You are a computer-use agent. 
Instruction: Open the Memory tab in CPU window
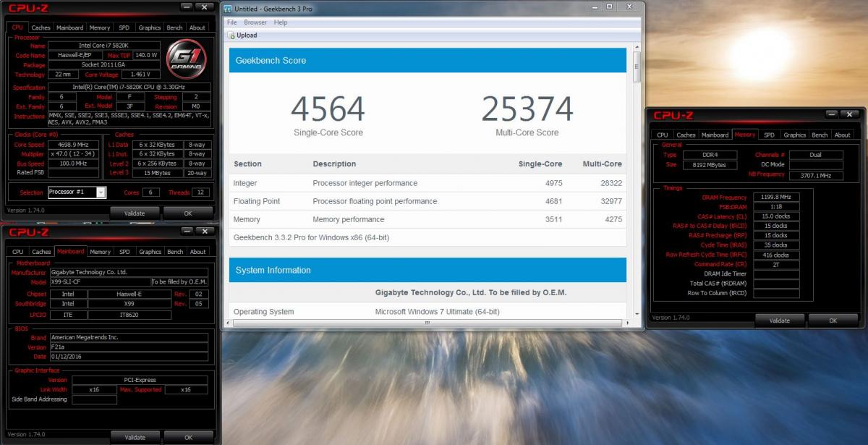100,27
